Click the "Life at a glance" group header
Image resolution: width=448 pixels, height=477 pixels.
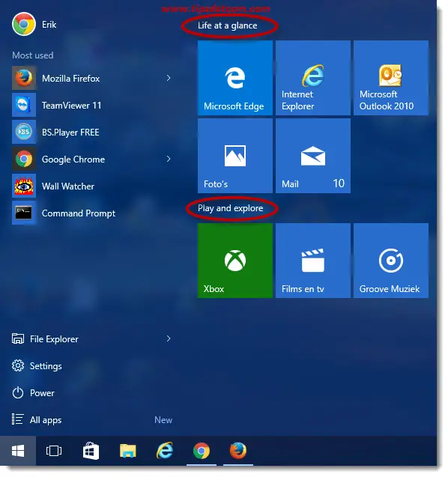(227, 25)
